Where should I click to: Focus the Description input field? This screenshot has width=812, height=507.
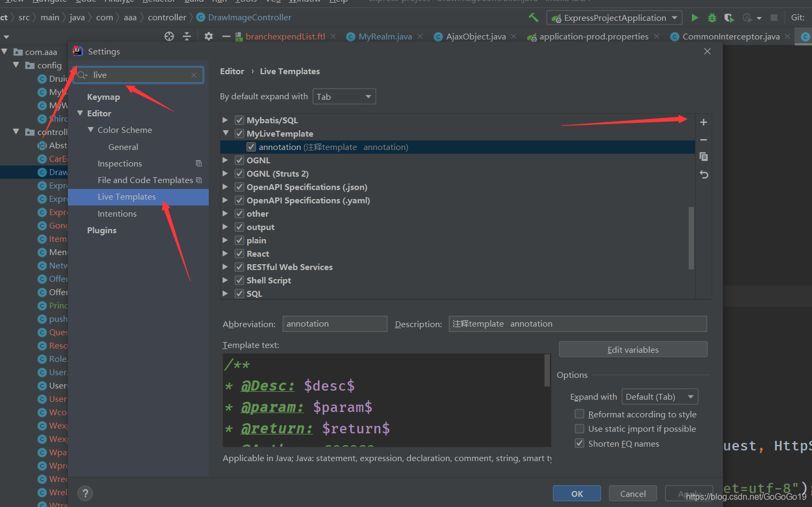(x=578, y=324)
